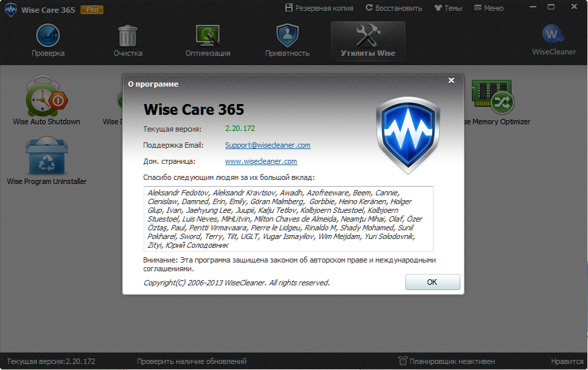The width and height of the screenshot is (588, 370).
Task: Open the Support@wisecleaner.com email link
Action: tap(268, 145)
